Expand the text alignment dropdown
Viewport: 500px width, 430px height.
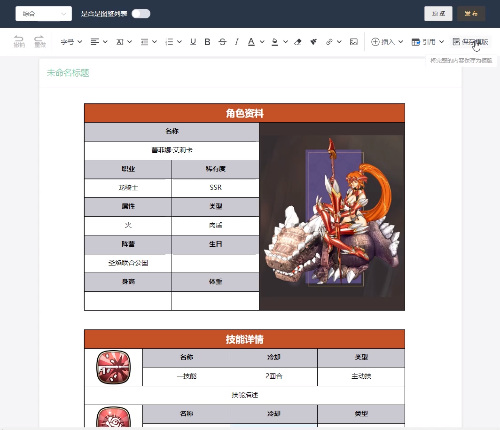pos(99,42)
